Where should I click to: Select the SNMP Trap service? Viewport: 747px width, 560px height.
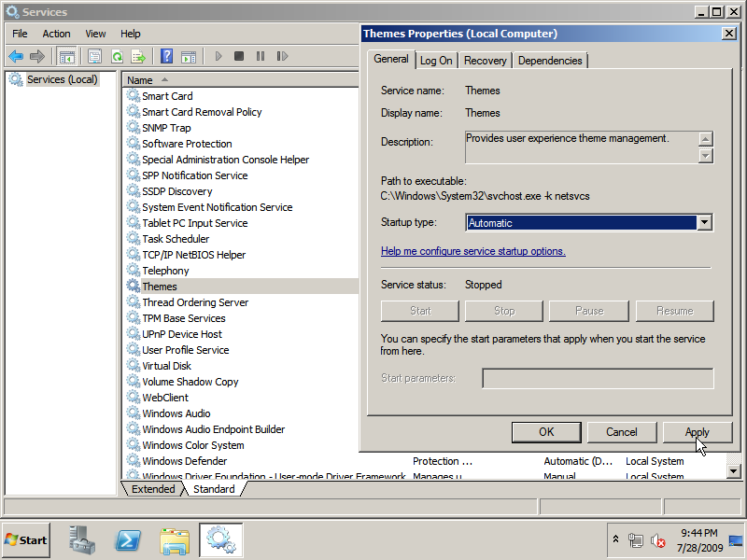[166, 128]
